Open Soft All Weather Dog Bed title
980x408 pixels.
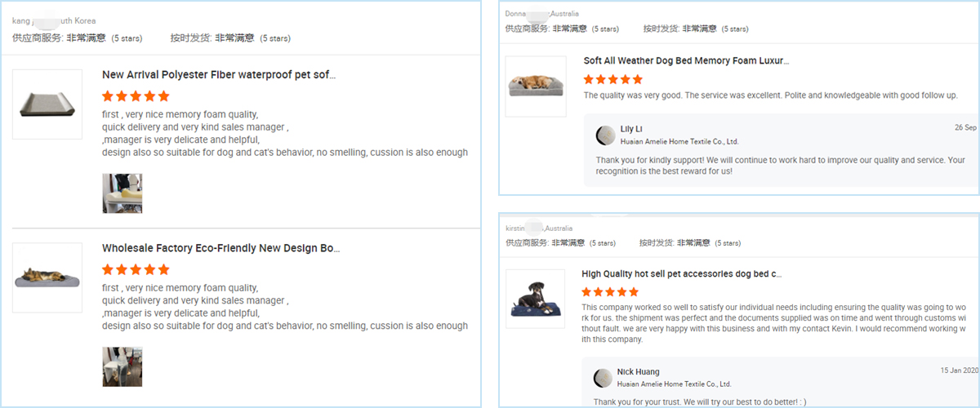click(x=686, y=60)
